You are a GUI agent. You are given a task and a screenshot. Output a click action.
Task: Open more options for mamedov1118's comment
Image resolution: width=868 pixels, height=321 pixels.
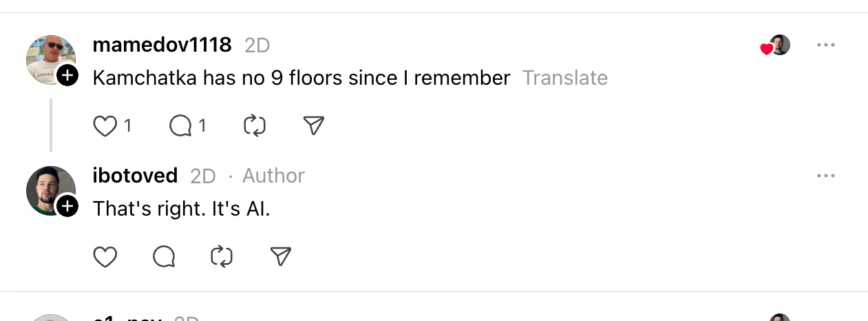tap(825, 45)
